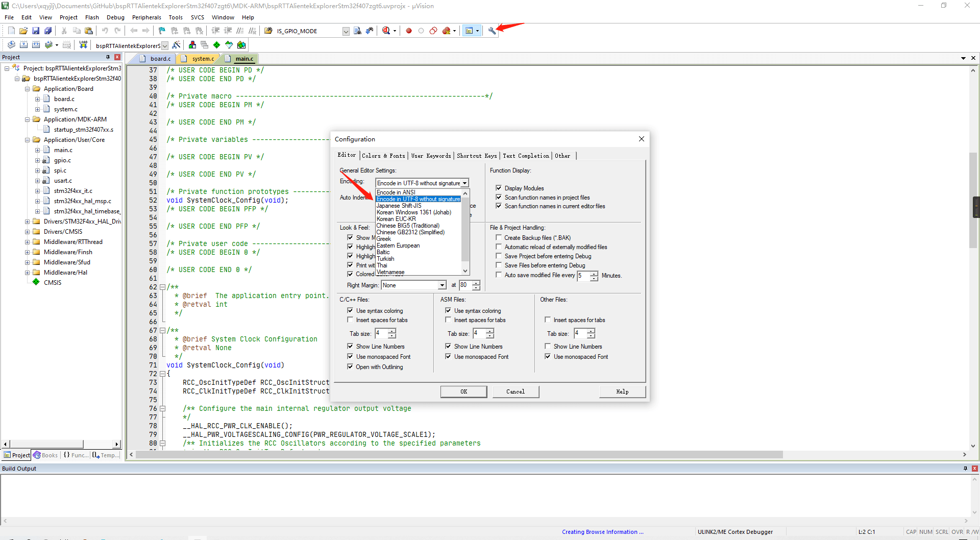The height and width of the screenshot is (540, 980).
Task: Click the Open file toolbar icon
Action: click(x=23, y=31)
